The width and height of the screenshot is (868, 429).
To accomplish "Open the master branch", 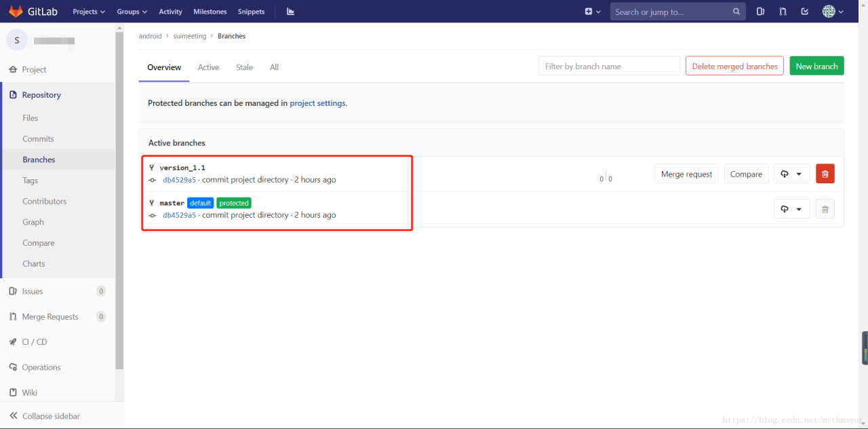I will tap(172, 203).
